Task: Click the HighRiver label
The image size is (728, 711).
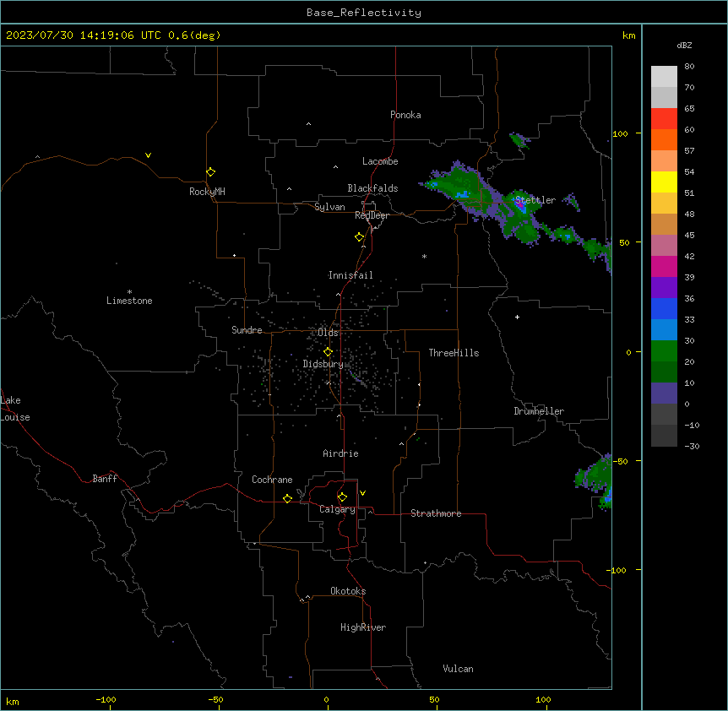Action: point(363,627)
